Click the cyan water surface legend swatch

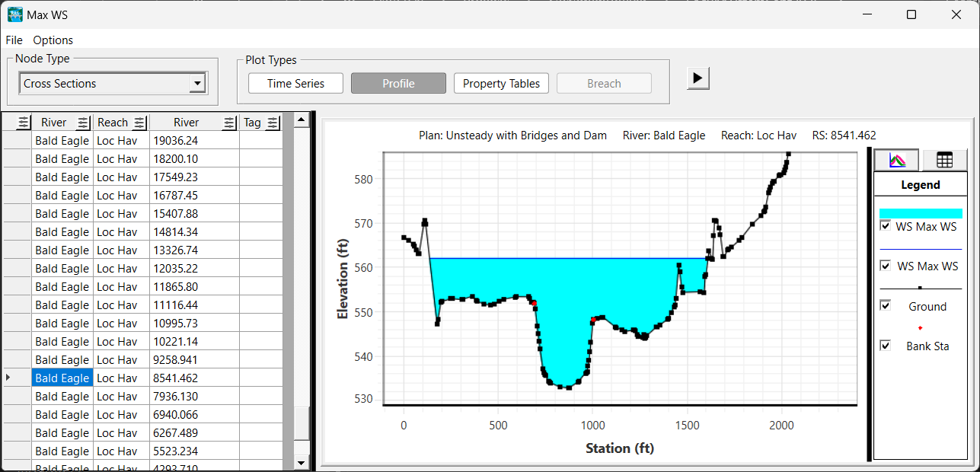pos(921,214)
